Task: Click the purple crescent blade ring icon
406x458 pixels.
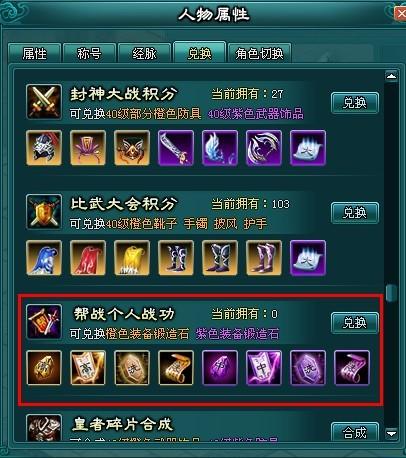Action: [264, 148]
